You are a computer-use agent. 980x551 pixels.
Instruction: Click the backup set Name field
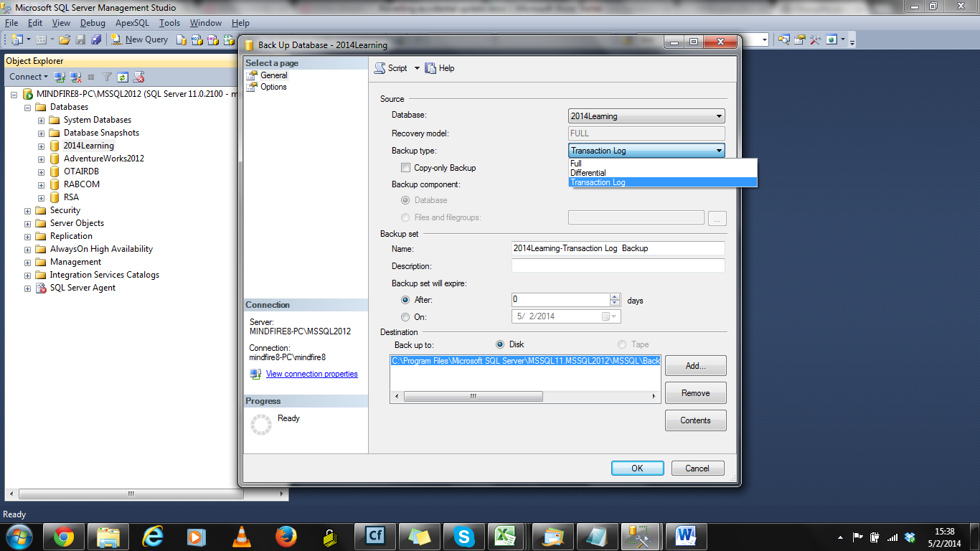(x=618, y=248)
